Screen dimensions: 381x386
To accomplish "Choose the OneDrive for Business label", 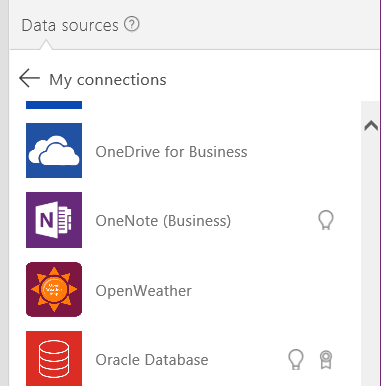I will [x=171, y=152].
